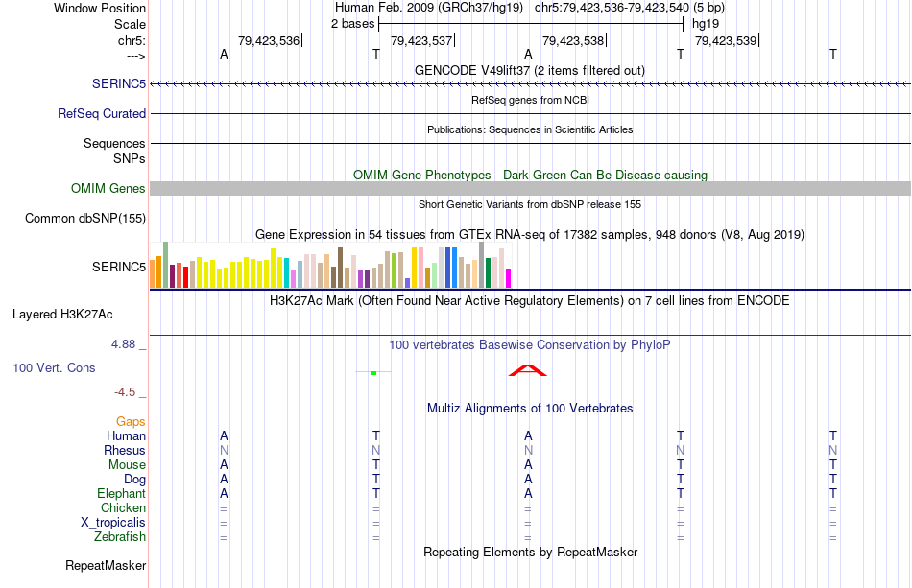Click the red bar in GTEx expression chart
912x588 pixels.
pos(185,277)
